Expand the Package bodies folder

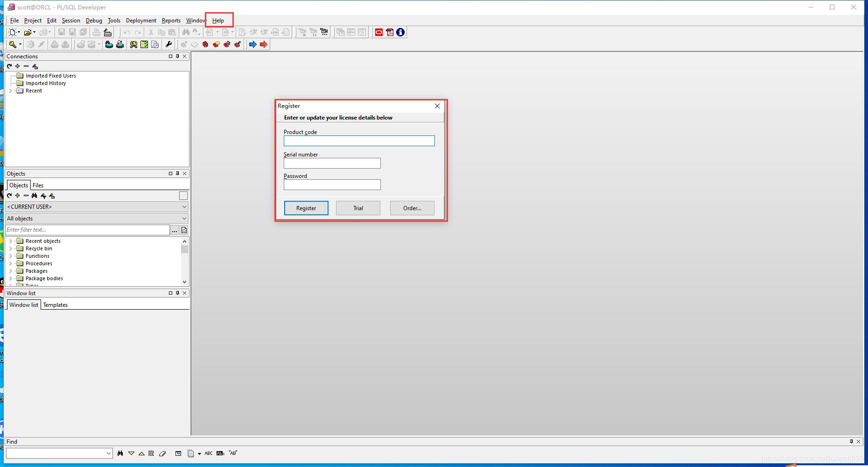pos(11,278)
